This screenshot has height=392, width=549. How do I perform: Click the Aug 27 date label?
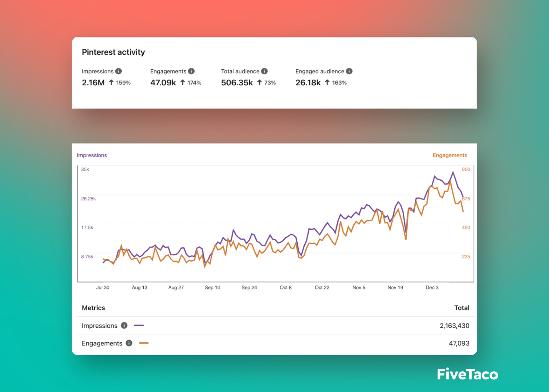[x=176, y=287]
